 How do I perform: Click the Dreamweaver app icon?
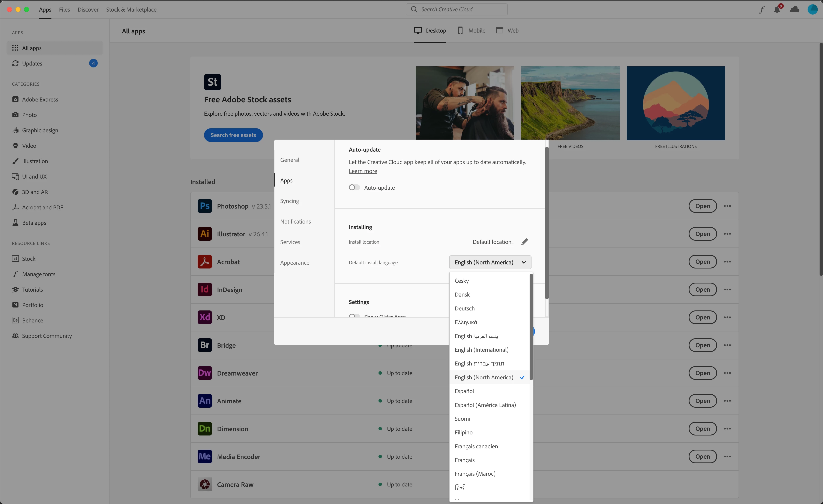[204, 373]
